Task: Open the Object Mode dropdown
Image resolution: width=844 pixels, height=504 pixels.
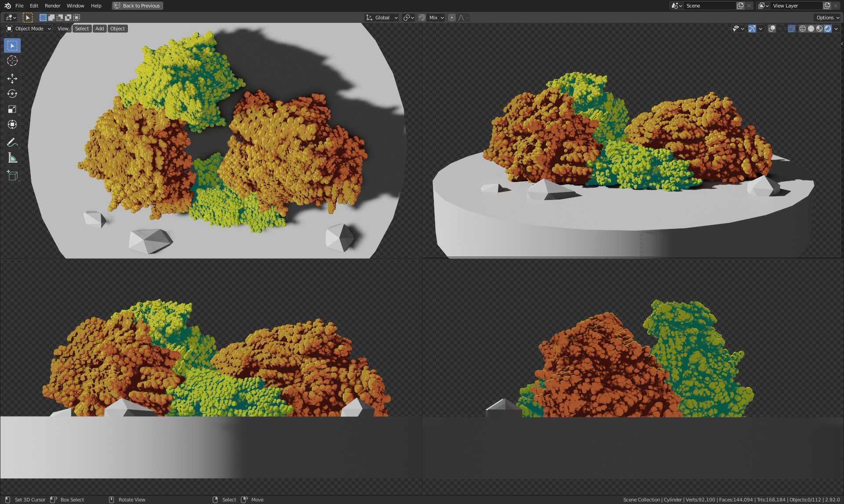Action: tap(29, 29)
